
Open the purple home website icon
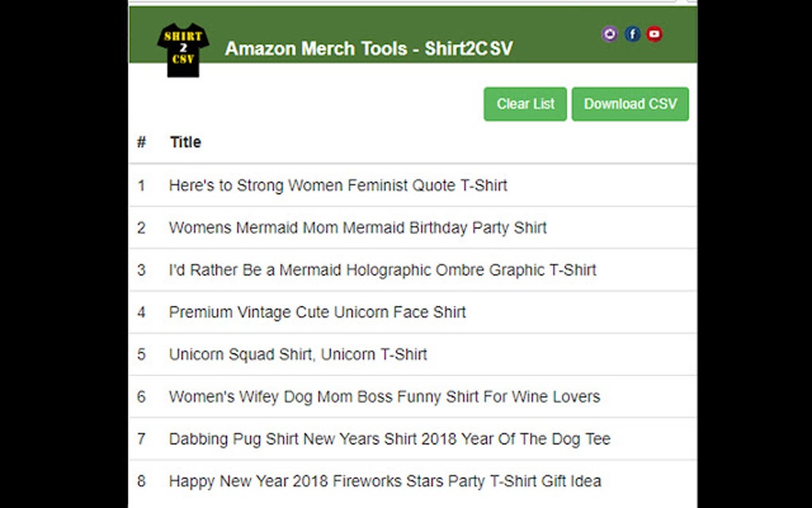[610, 33]
